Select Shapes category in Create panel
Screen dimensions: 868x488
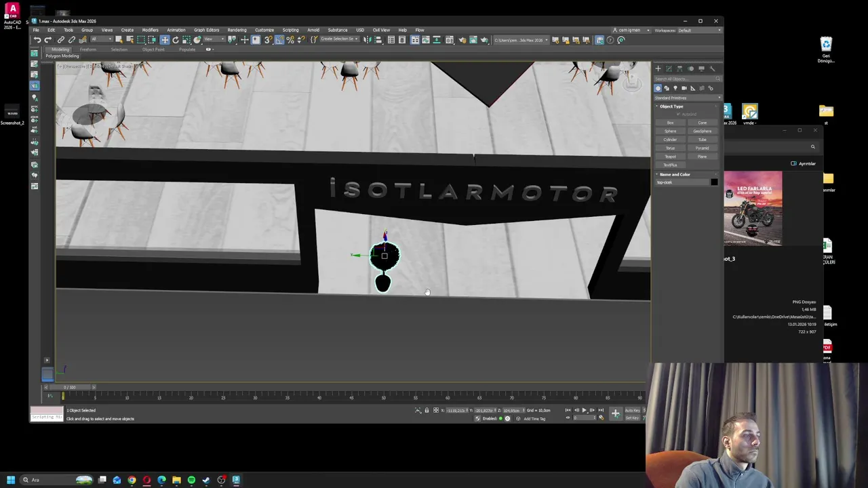(x=667, y=88)
